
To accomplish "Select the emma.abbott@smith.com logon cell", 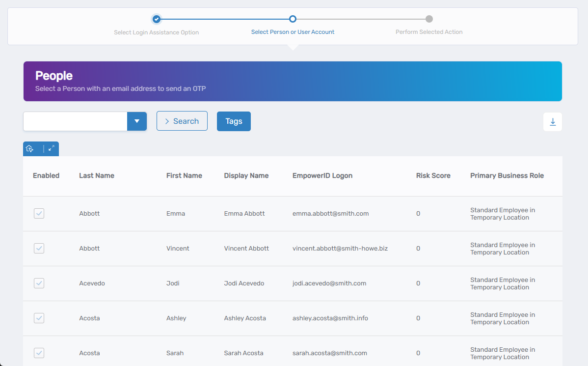I will click(x=330, y=214).
